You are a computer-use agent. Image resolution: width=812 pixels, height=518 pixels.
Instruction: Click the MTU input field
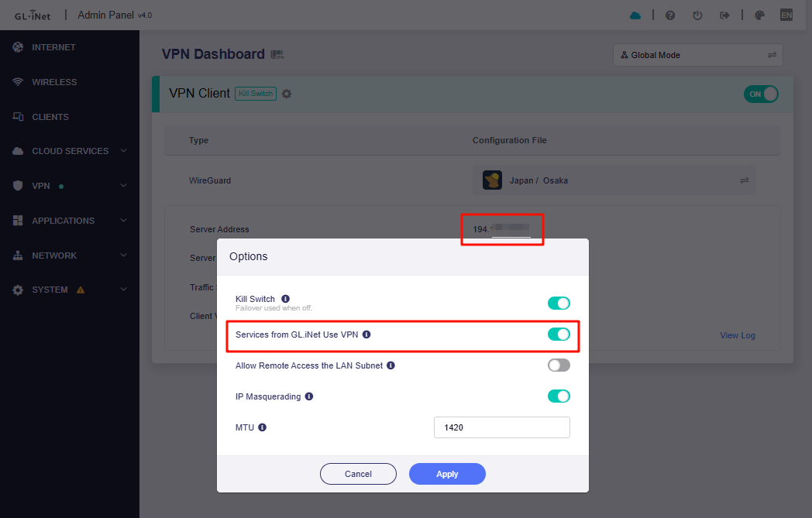coord(502,427)
